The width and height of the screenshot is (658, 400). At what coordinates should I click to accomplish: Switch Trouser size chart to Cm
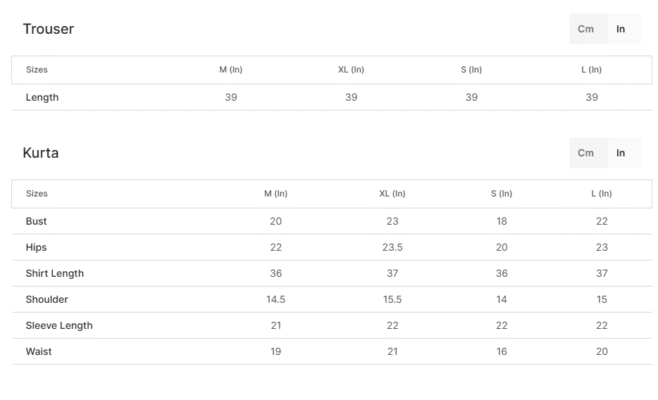coord(586,29)
